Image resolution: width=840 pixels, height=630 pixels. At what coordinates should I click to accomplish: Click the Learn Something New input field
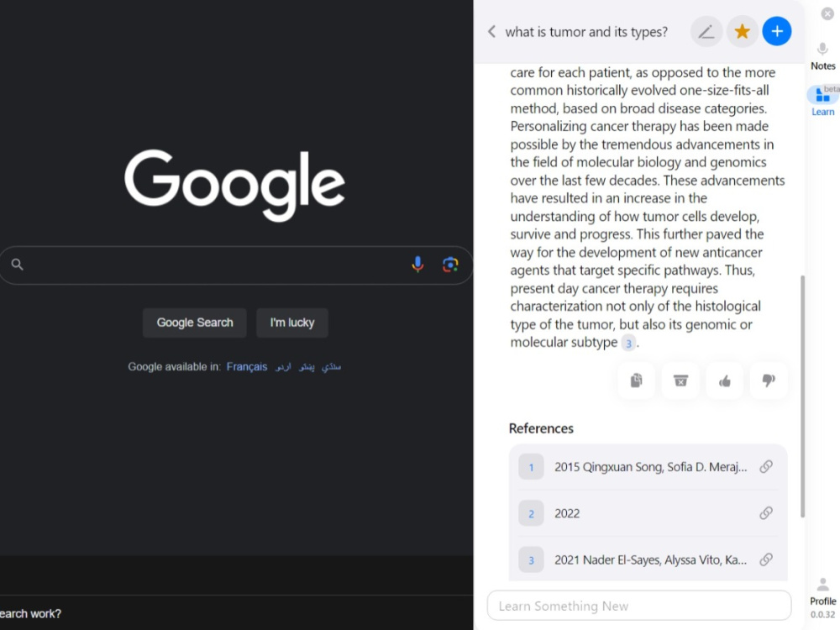click(x=639, y=606)
